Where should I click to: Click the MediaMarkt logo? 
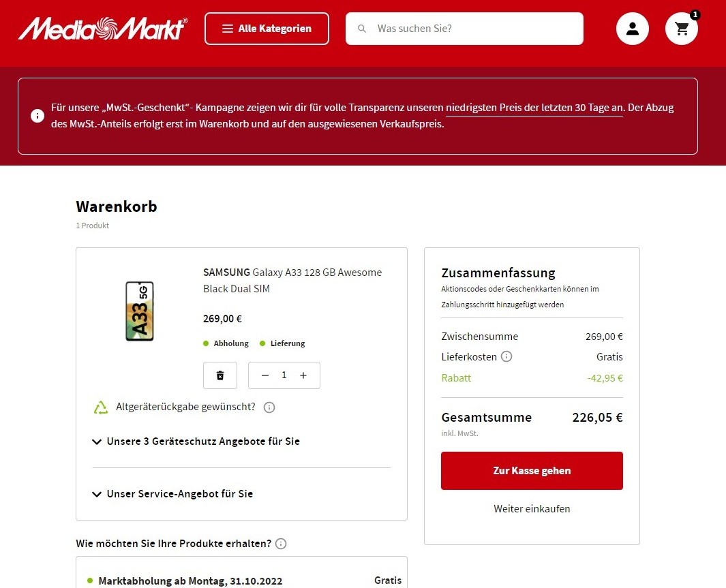(103, 29)
